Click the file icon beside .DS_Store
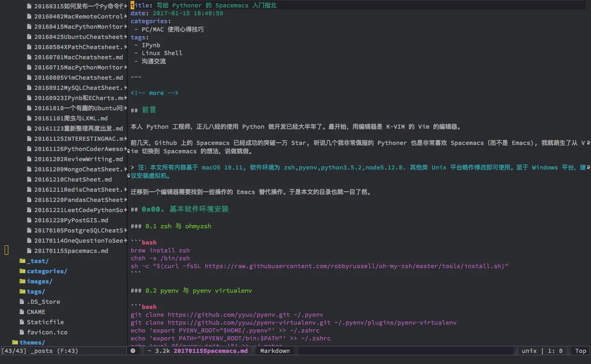 click(x=22, y=302)
